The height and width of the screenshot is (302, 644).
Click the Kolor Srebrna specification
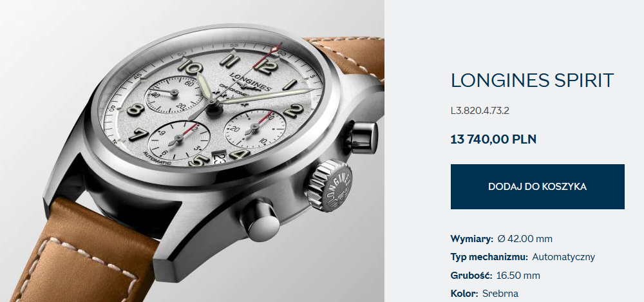[x=484, y=294]
